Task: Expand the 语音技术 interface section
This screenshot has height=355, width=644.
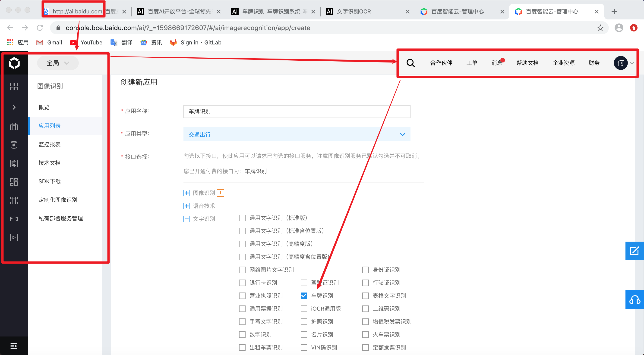Action: [x=187, y=206]
